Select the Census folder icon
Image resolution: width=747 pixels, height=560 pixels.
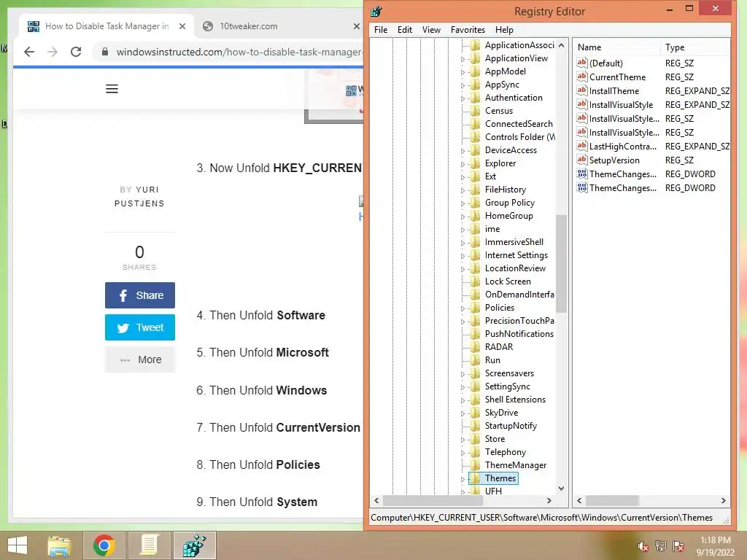(475, 111)
